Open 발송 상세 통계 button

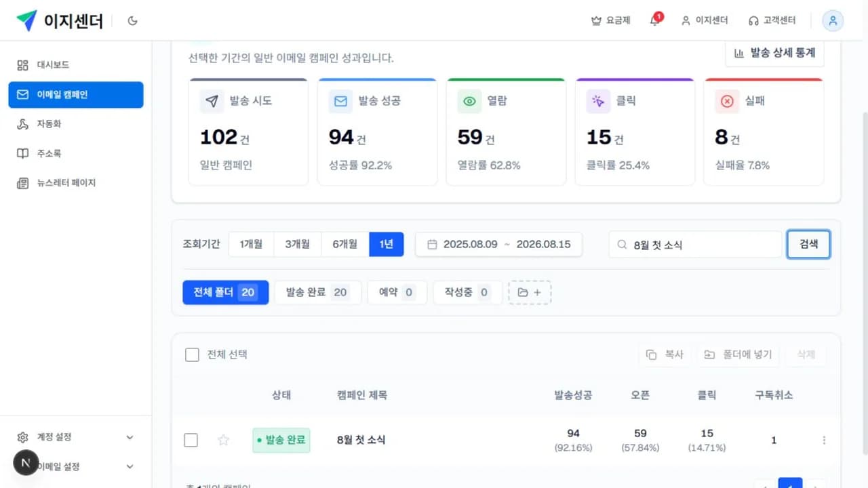[x=774, y=53]
